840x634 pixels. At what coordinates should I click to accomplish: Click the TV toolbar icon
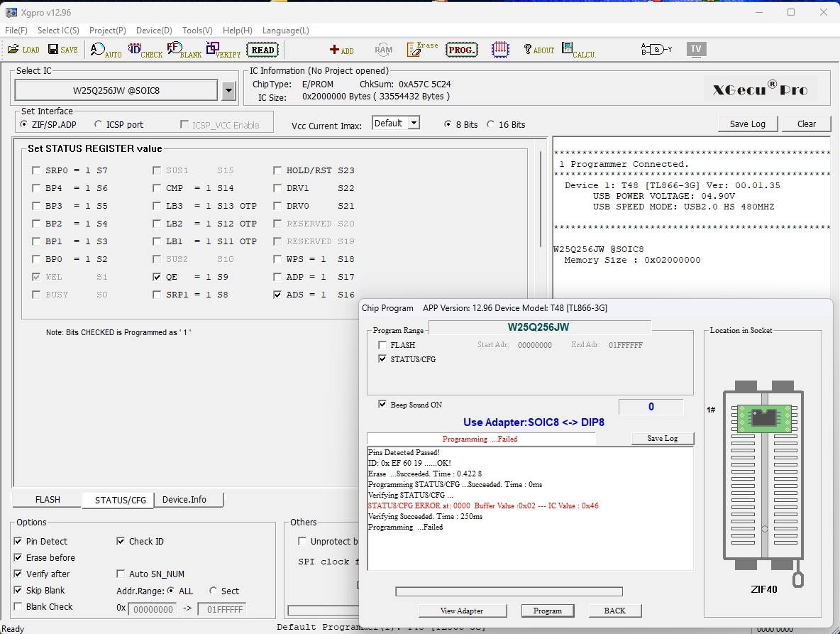[x=696, y=49]
